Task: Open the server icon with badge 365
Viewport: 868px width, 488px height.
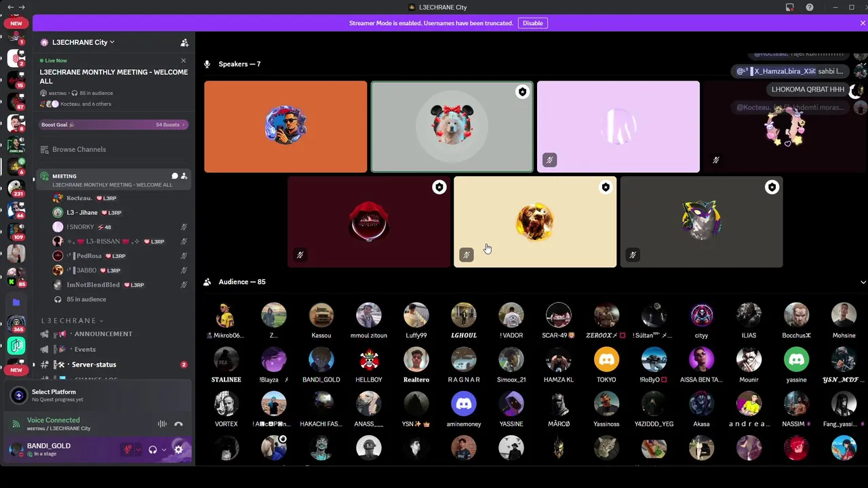Action: tap(16, 323)
